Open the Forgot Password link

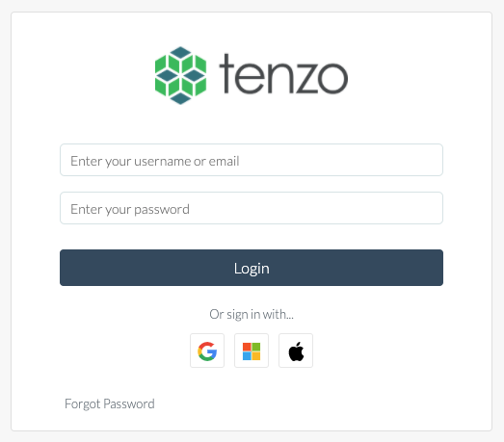click(110, 403)
